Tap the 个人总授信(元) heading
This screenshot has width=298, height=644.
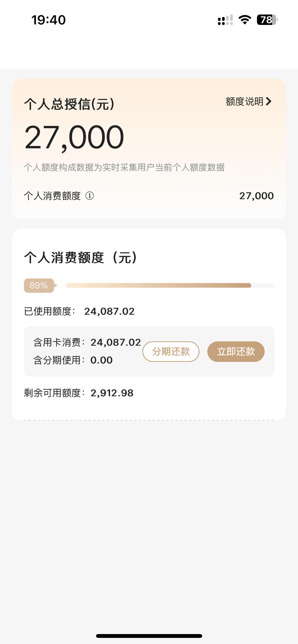coord(69,104)
